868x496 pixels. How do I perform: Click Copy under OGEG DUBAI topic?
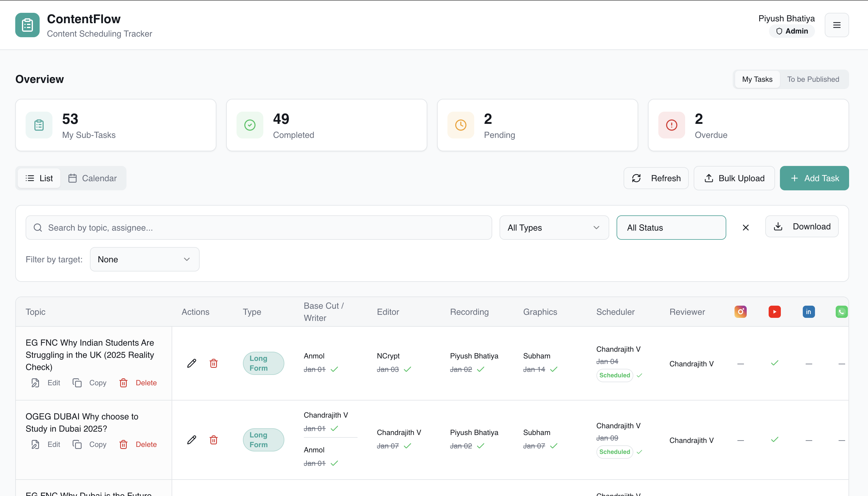coord(89,444)
